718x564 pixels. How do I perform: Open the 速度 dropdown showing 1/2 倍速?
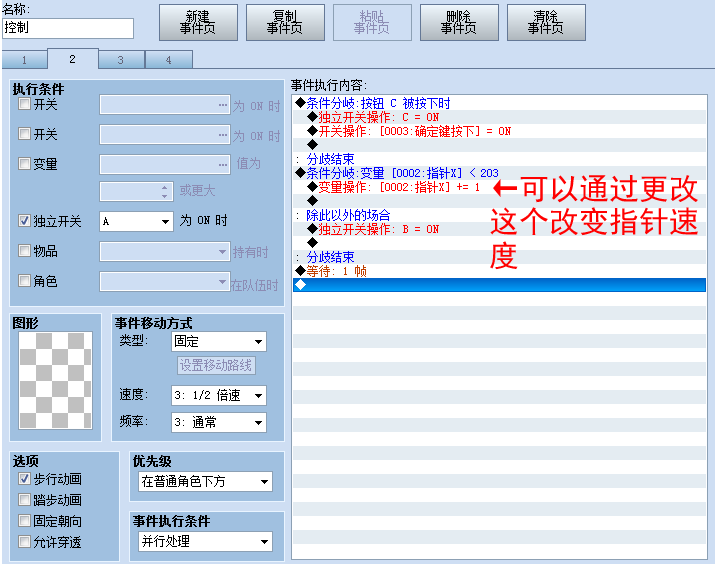click(x=219, y=396)
